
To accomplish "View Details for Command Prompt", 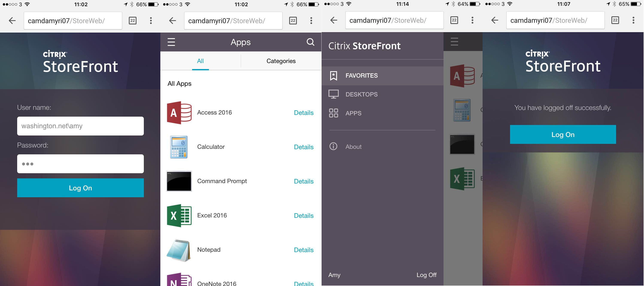I will (x=304, y=181).
